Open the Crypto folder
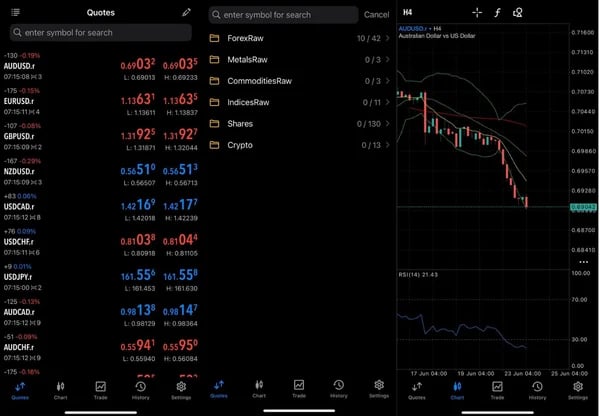Image resolution: width=600 pixels, height=416 pixels. tap(300, 145)
